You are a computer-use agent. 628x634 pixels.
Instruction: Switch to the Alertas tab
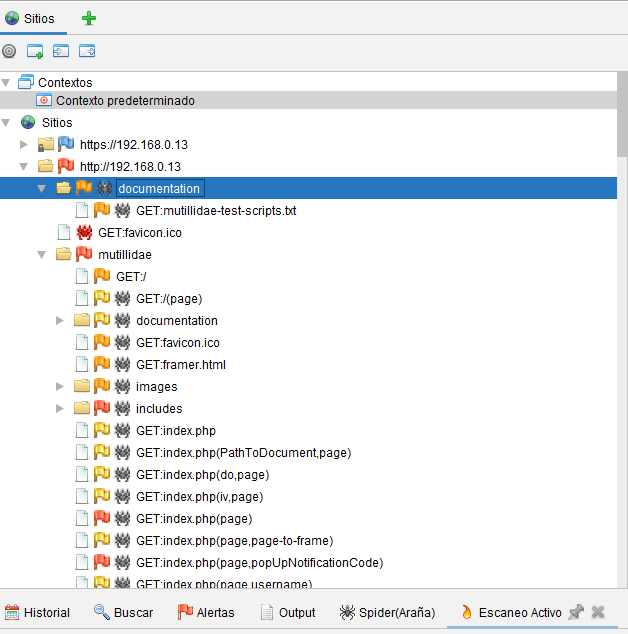tap(206, 612)
